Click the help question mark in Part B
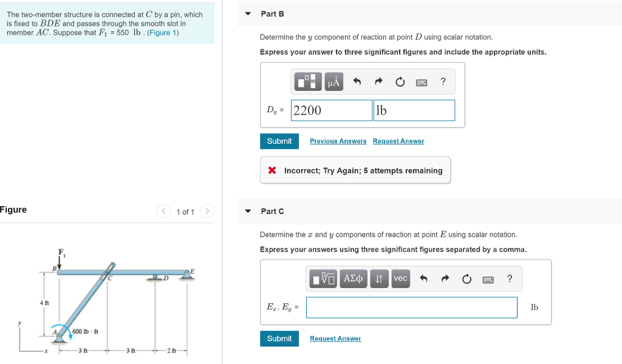This screenshot has height=364, width=622. (x=443, y=81)
